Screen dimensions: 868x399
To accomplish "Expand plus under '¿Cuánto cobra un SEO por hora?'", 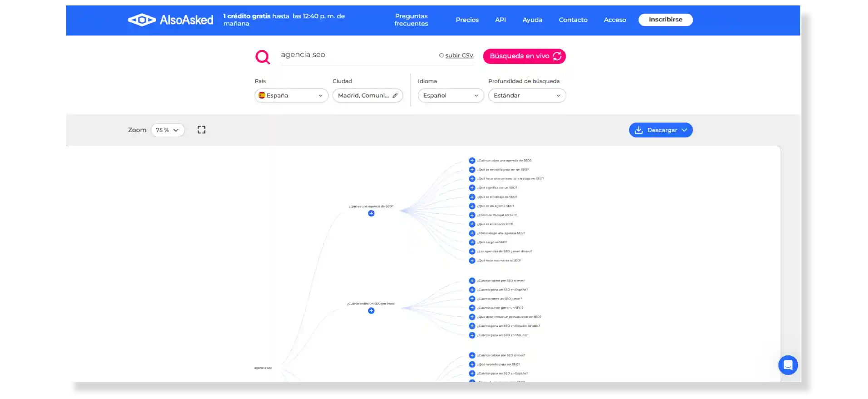I will (371, 311).
